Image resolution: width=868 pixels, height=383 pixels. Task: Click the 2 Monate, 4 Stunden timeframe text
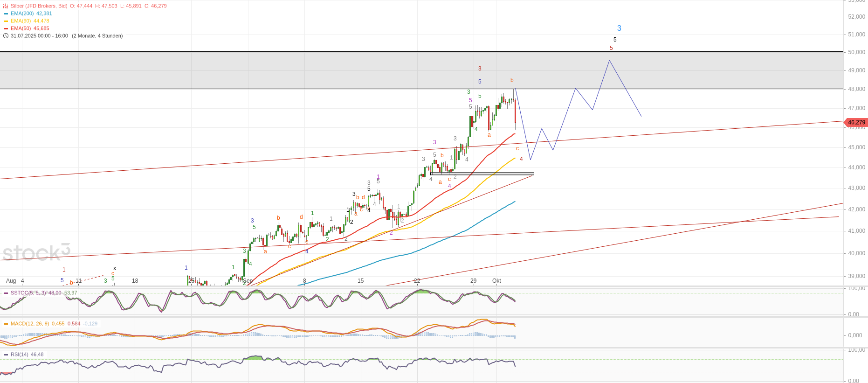[97, 36]
